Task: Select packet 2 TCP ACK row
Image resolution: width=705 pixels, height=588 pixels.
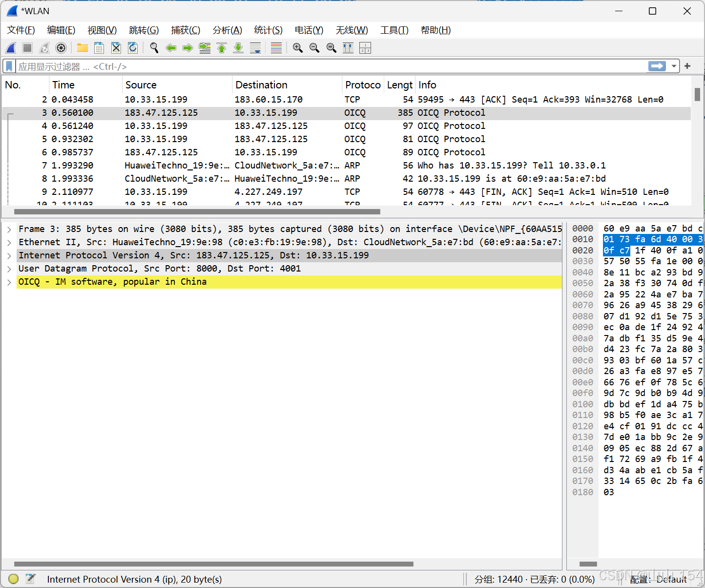Action: 347,100
